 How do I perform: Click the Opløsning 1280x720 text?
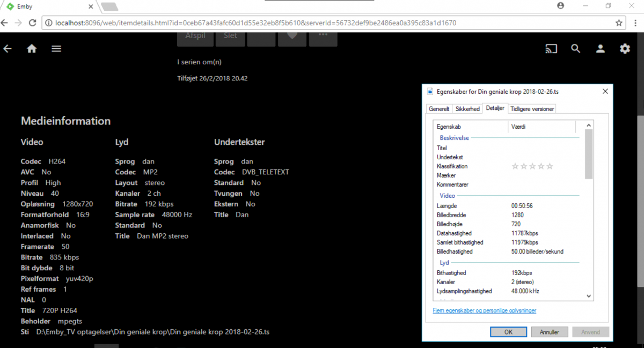coord(57,204)
